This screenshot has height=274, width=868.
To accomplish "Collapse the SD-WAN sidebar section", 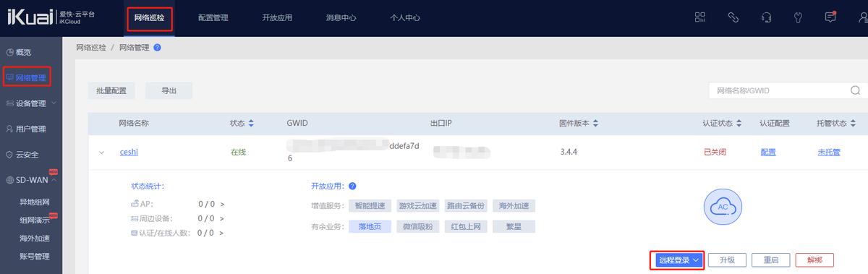I will [x=31, y=180].
